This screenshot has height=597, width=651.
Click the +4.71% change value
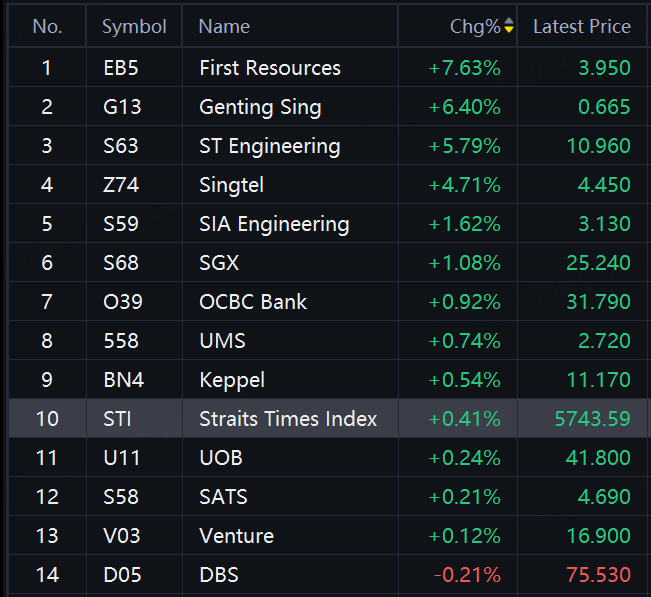coord(465,185)
